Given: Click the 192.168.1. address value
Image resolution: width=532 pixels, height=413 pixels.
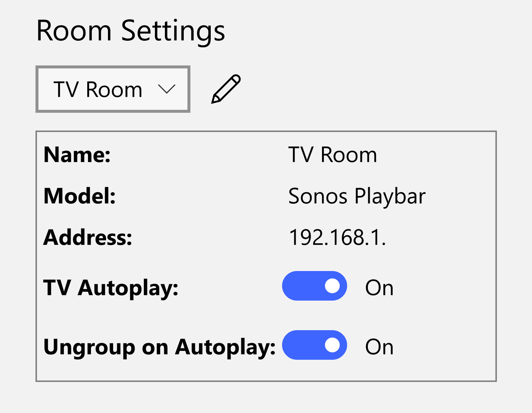Looking at the screenshot, I should tap(337, 237).
